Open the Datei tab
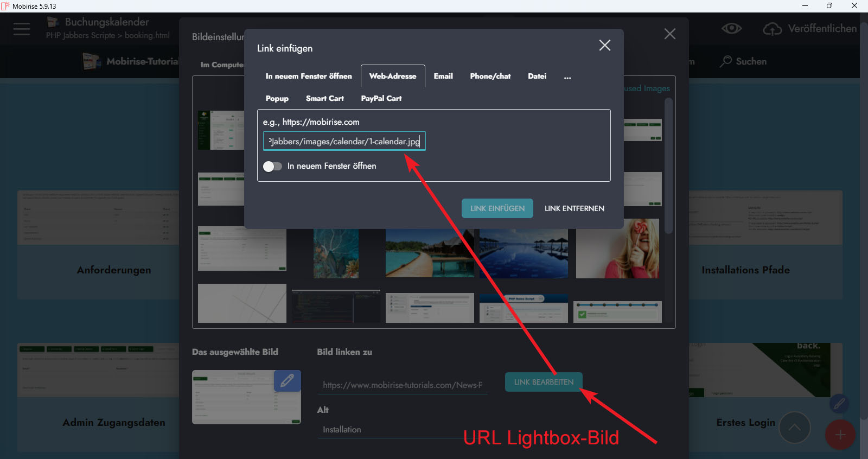Screen dimensions: 868x459 tap(537, 76)
